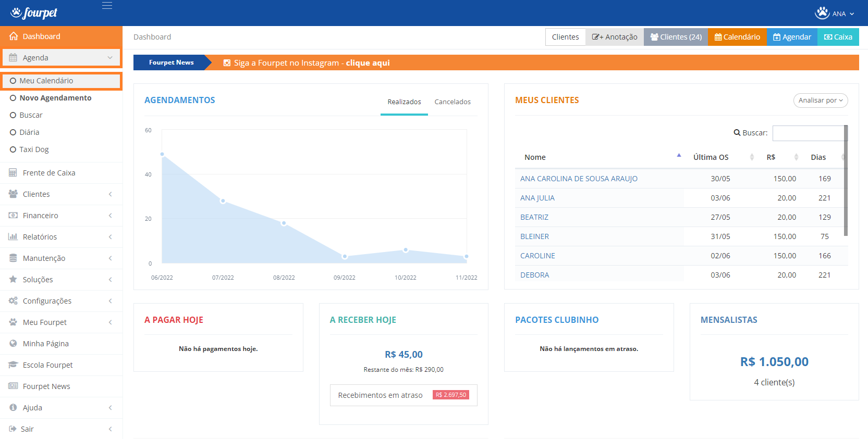868x439 pixels.
Task: Click the Clientes (24) button
Action: click(x=676, y=37)
